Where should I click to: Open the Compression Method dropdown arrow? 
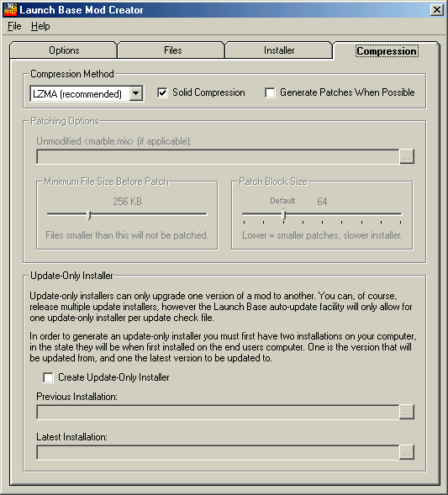tap(136, 93)
